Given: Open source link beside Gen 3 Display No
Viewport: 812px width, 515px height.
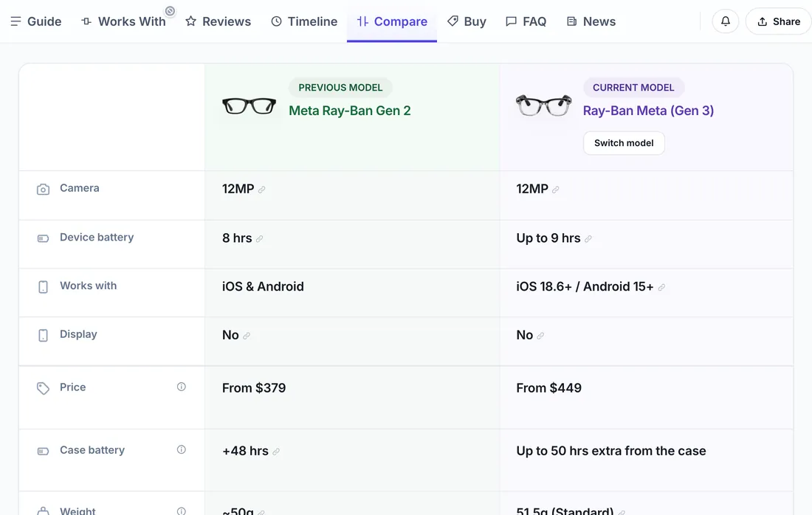Looking at the screenshot, I should coord(540,336).
